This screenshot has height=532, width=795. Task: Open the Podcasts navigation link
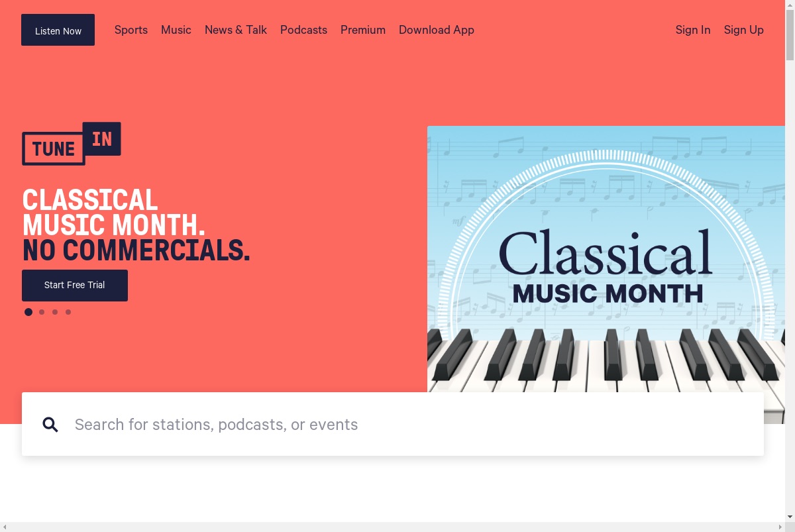pos(303,30)
